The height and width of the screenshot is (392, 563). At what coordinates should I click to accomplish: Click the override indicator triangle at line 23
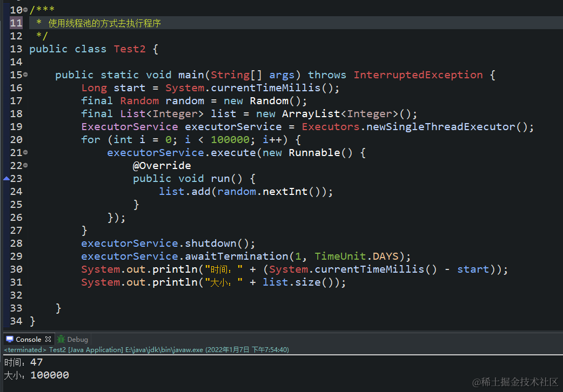coord(6,178)
